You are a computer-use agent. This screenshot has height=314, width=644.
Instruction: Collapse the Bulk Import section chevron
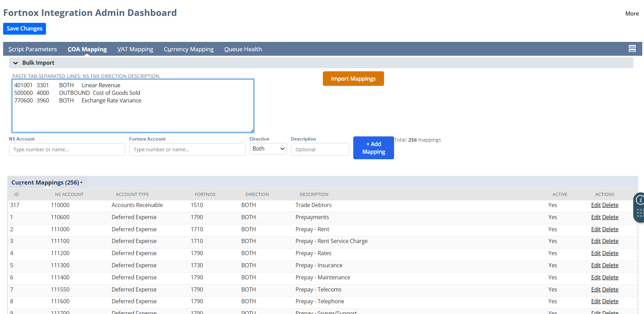(x=16, y=63)
